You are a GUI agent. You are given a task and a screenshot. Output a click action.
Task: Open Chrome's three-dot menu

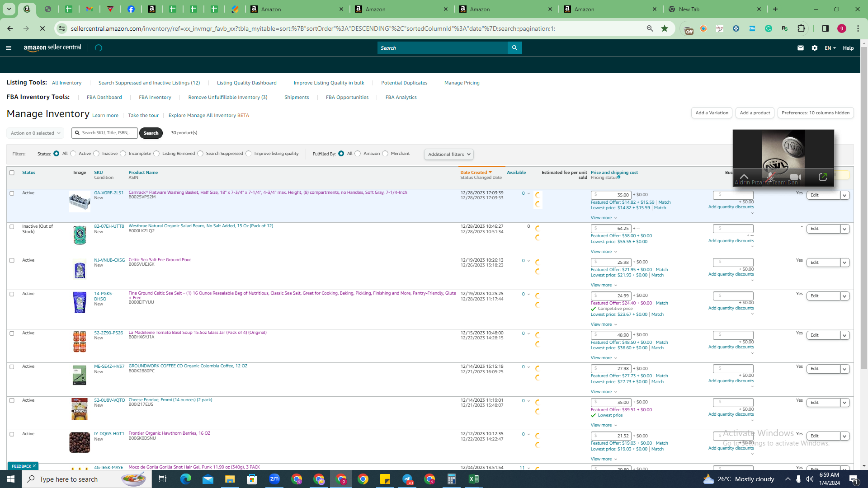[858, 28]
